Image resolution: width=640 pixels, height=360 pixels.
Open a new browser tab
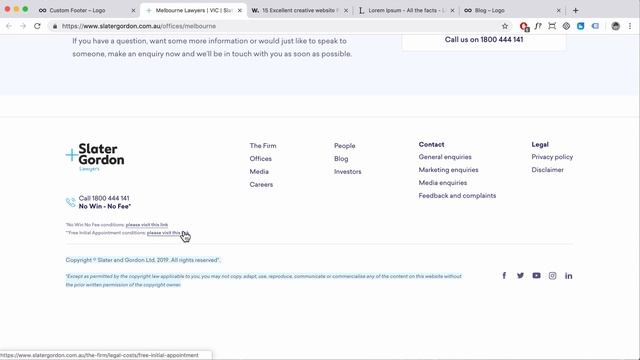[x=576, y=10]
